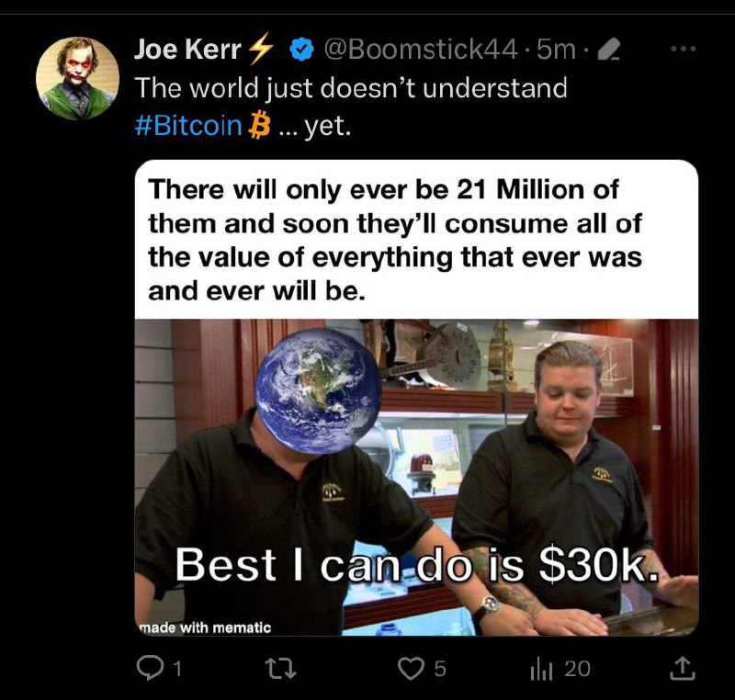Open the #Bitcoin hashtag link
The height and width of the screenshot is (700, 735).
188,125
